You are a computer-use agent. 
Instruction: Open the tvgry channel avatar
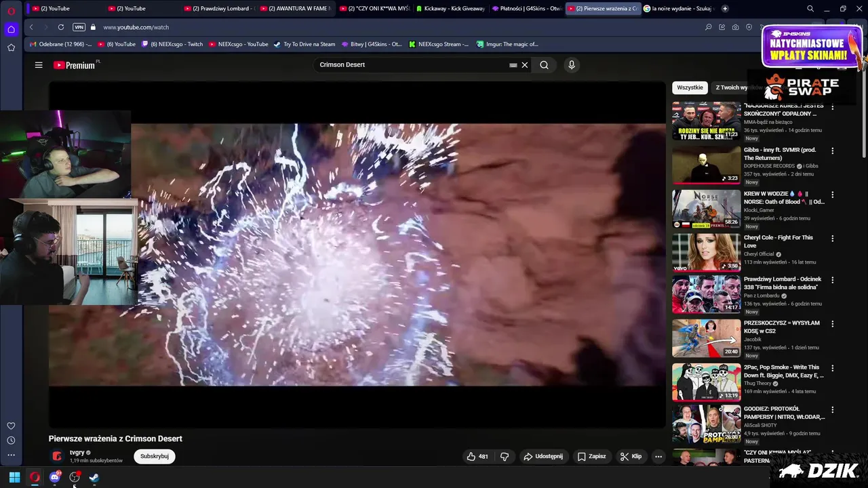tap(58, 456)
